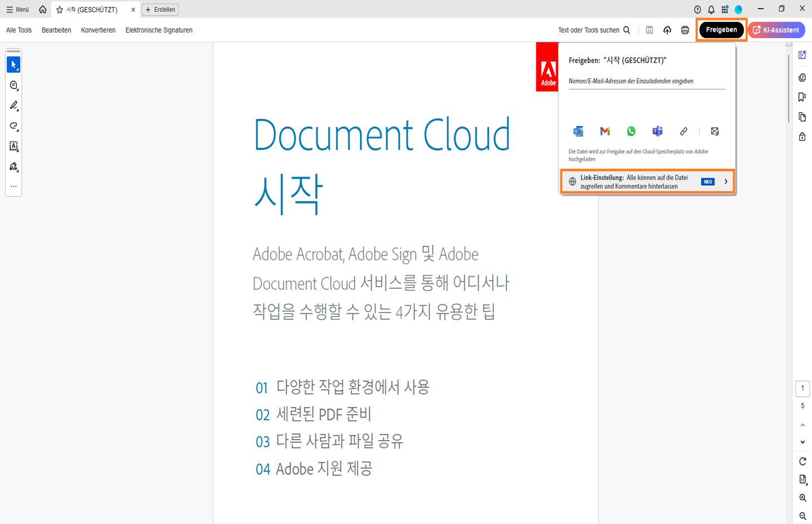Select the text box tool
The height and width of the screenshot is (524, 812).
pos(14,146)
